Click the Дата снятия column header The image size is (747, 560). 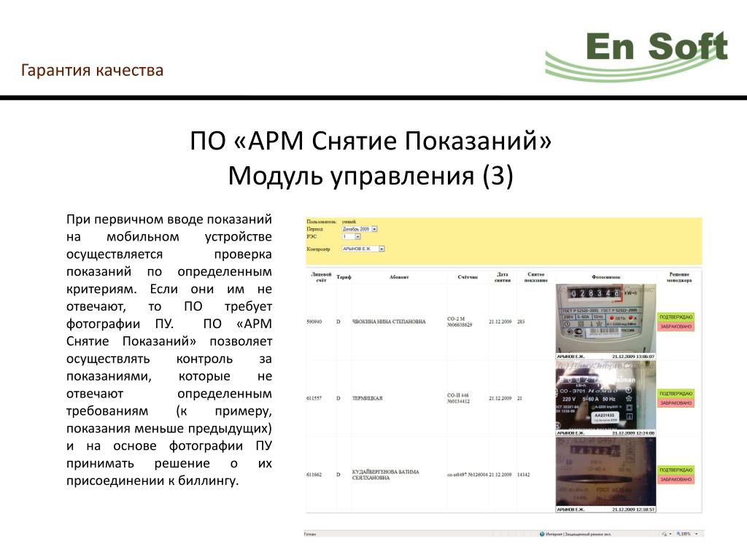503,277
